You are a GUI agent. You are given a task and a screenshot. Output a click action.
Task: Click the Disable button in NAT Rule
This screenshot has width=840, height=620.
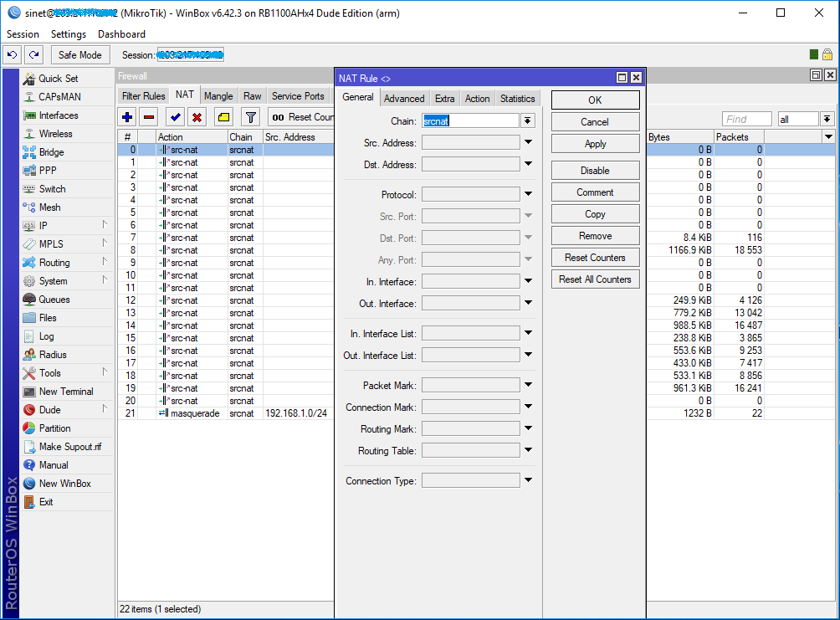pyautogui.click(x=595, y=171)
